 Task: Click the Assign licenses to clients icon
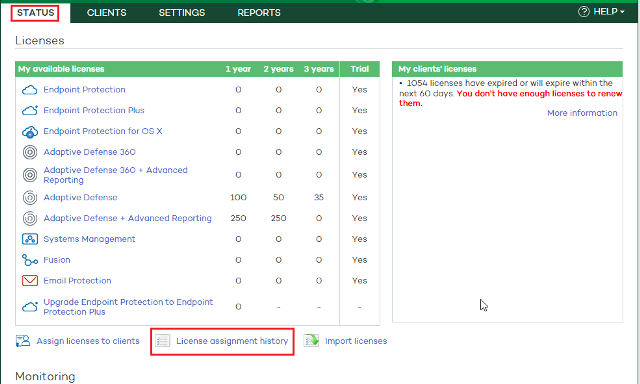23,341
